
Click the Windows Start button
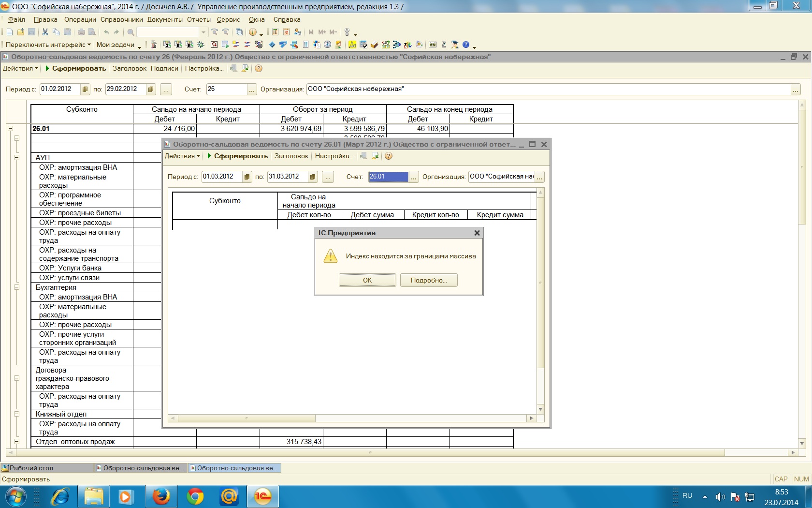(x=15, y=496)
